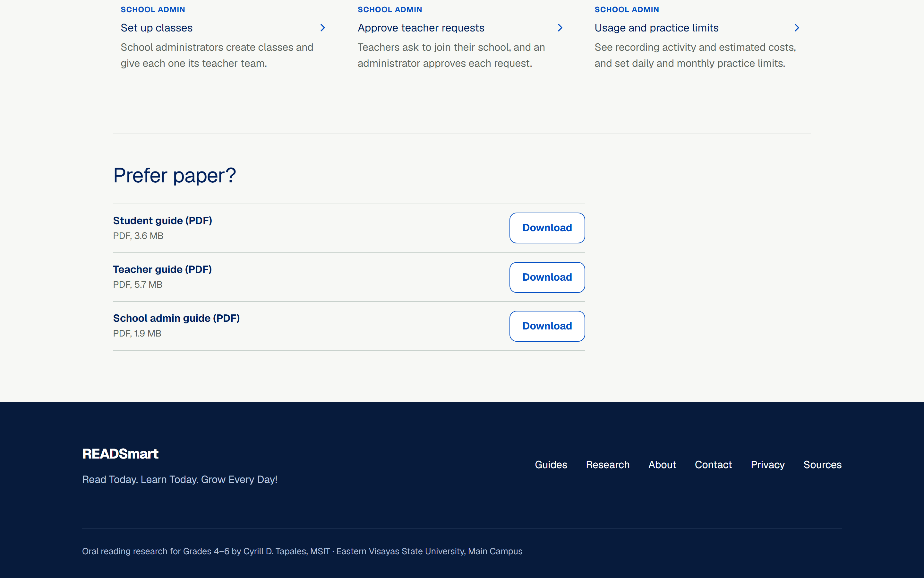Click SCHOOL ADMIN label above Set up classes
Viewport: 924px width, 578px height.
[153, 10]
